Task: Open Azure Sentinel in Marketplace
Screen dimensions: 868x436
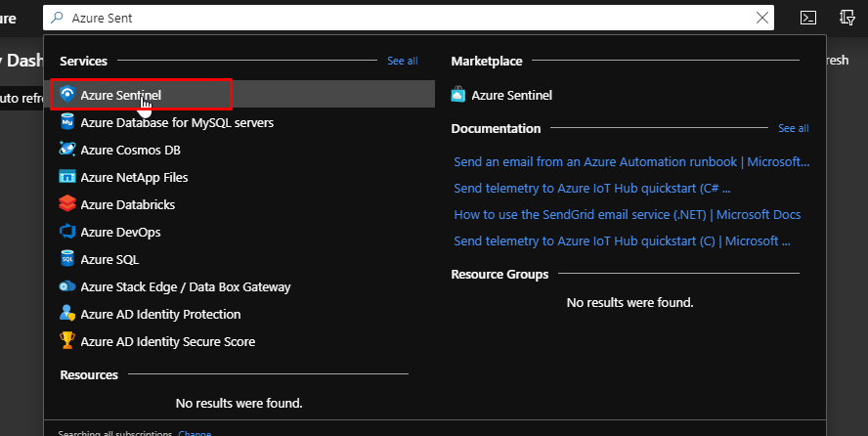Action: [511, 96]
